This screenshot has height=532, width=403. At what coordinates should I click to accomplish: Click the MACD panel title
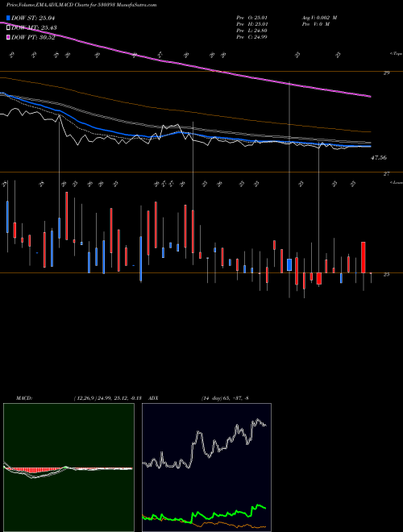[23, 398]
